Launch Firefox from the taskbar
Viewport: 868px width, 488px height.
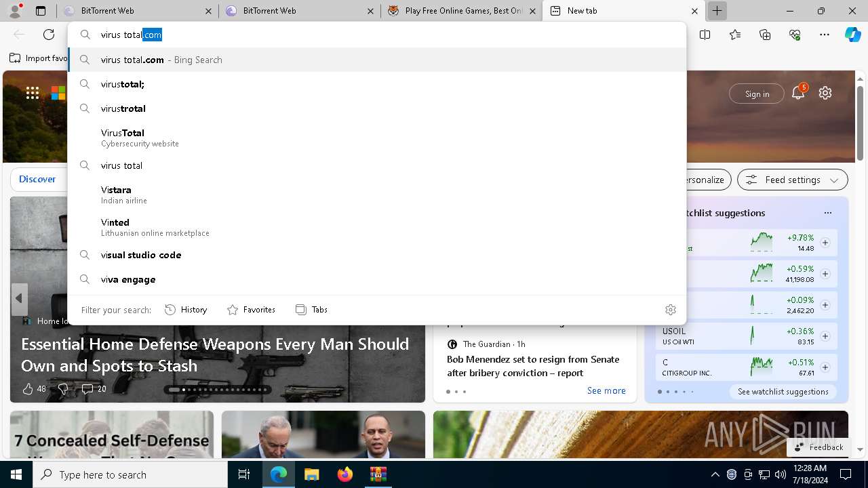pos(344,474)
